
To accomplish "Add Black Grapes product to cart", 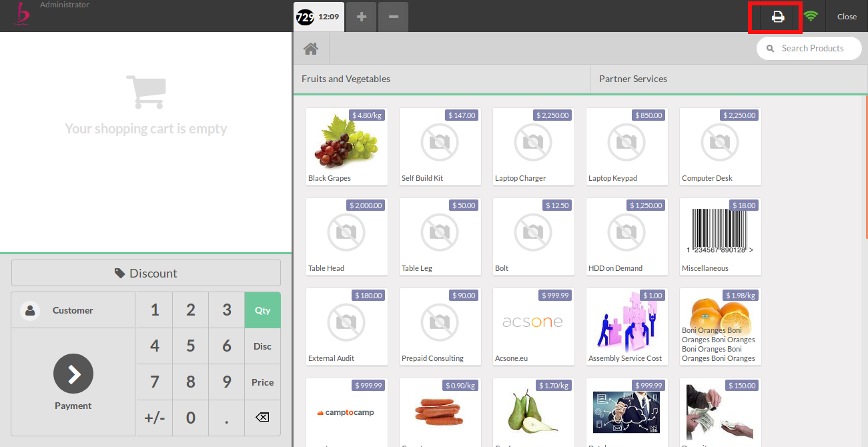I will point(346,146).
